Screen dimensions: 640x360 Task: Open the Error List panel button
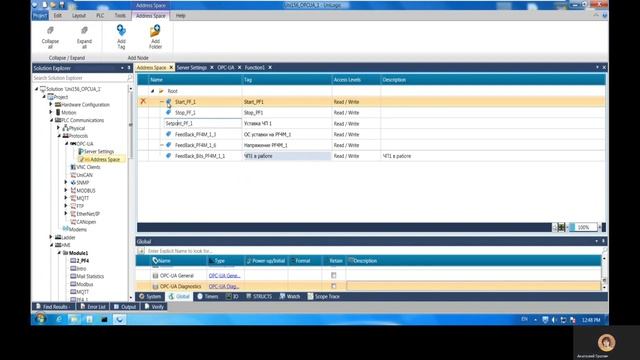[93, 307]
